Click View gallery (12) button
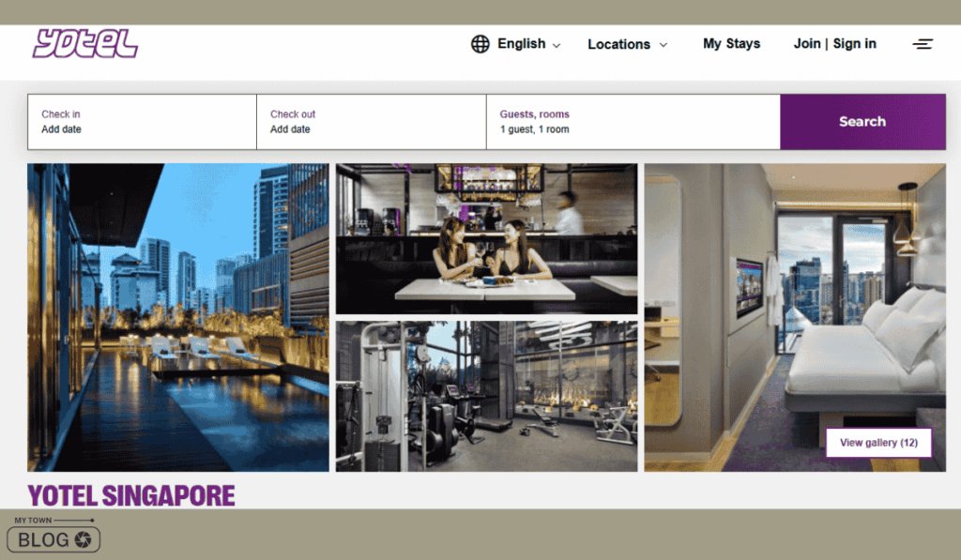 [x=878, y=443]
